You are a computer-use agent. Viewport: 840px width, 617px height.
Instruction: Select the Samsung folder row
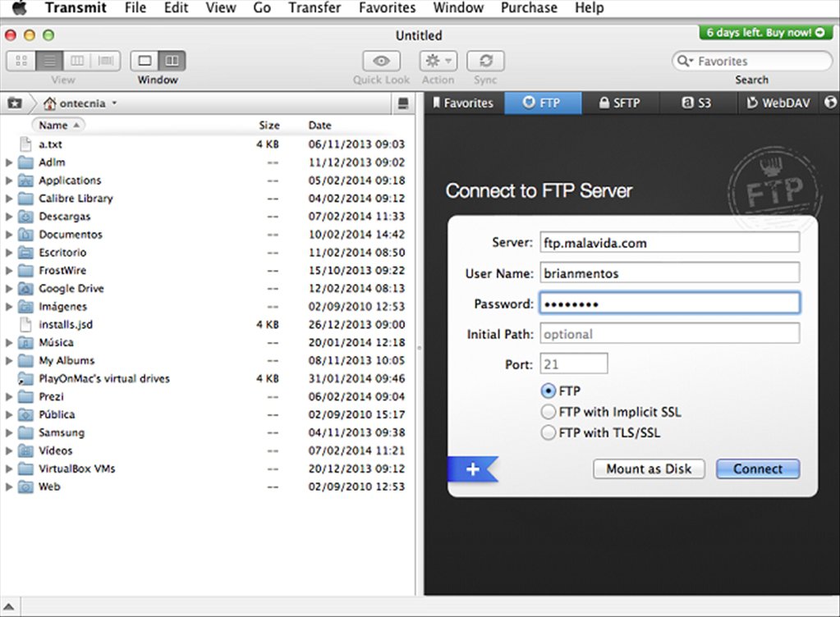(207, 432)
